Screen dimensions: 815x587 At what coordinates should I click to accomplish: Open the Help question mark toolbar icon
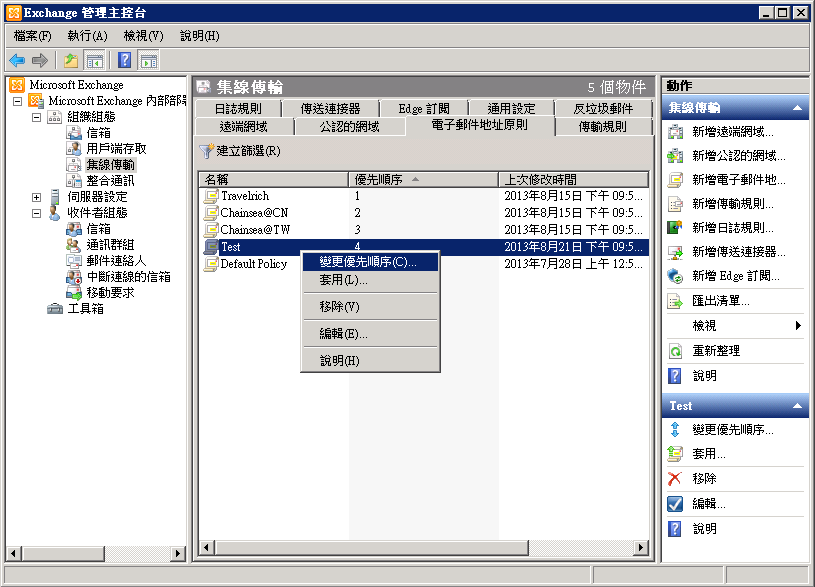[x=125, y=61]
